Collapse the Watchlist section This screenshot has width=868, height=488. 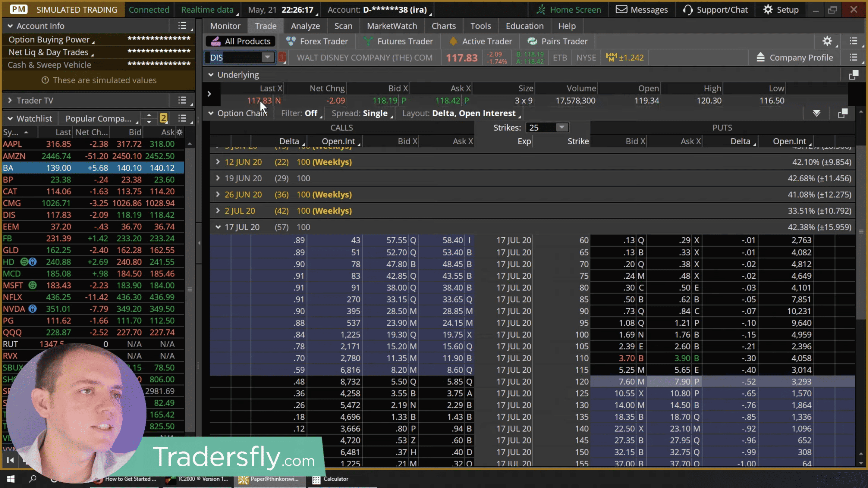10,119
